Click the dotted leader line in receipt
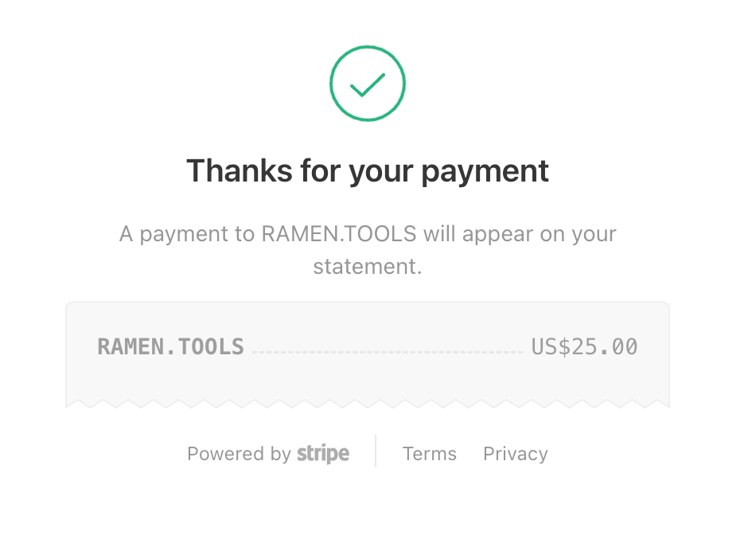Image resolution: width=756 pixels, height=543 pixels. [x=388, y=351]
